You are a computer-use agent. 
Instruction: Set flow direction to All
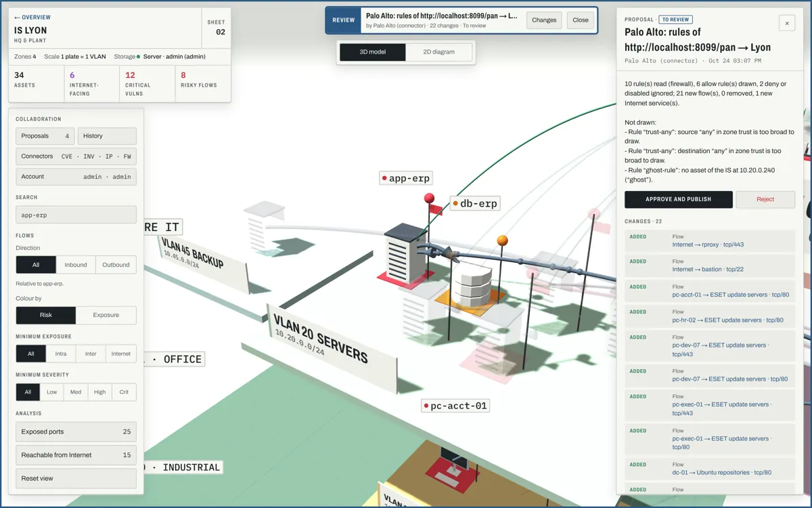point(36,265)
